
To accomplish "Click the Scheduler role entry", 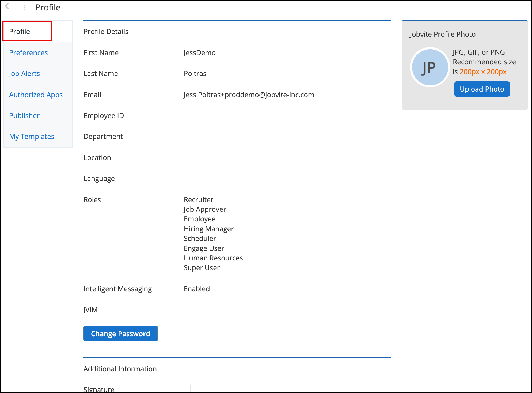I will coord(200,238).
